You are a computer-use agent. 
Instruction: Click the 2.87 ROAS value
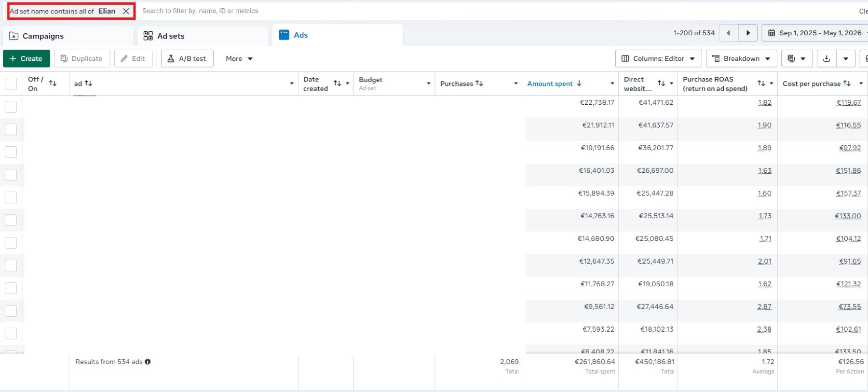[x=764, y=307]
